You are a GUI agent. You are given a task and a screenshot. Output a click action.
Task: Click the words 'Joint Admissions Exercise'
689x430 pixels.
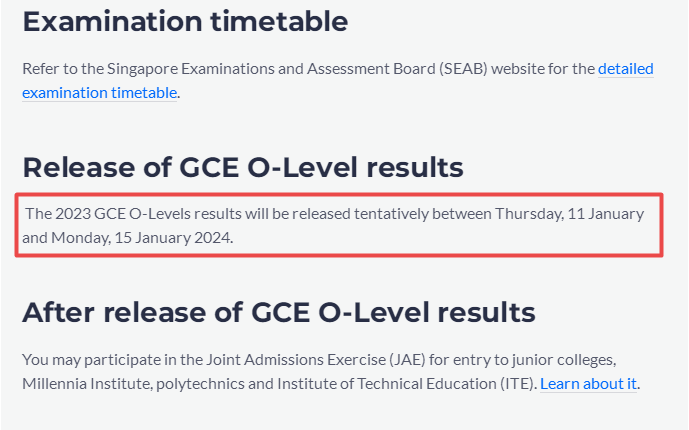click(x=296, y=360)
